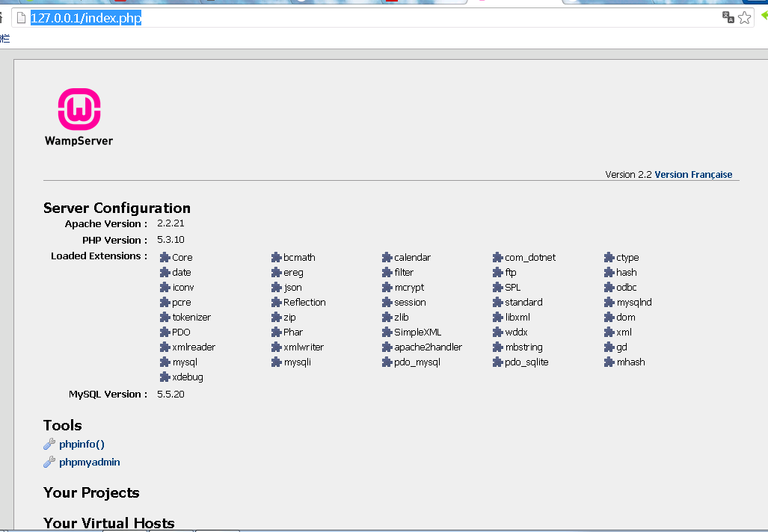
Task: Select Apache version value 2.2.21
Action: click(171, 223)
